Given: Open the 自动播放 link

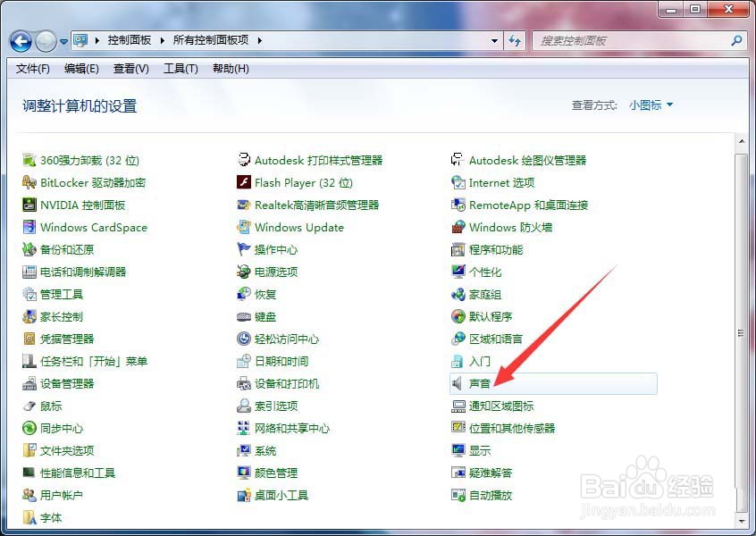Looking at the screenshot, I should 491,495.
